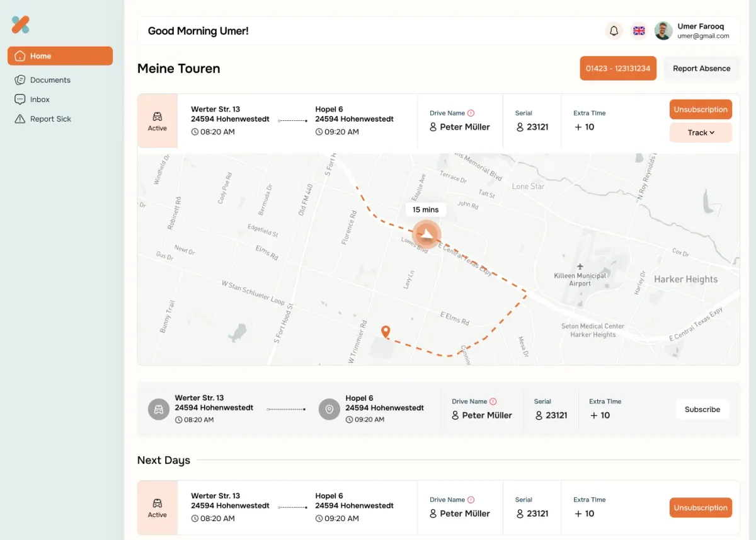Go to Home in sidebar

[x=60, y=56]
